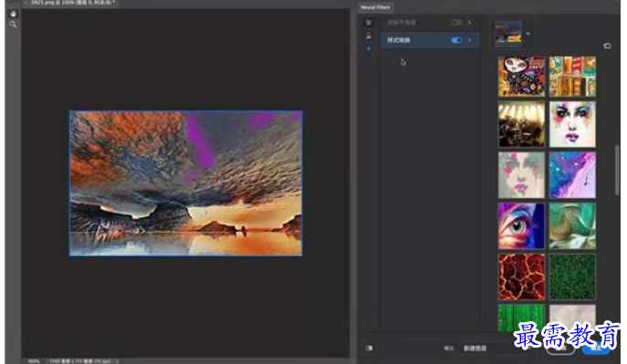Choose the bright green bamboo style
This screenshot has width=627, height=364.
click(521, 318)
